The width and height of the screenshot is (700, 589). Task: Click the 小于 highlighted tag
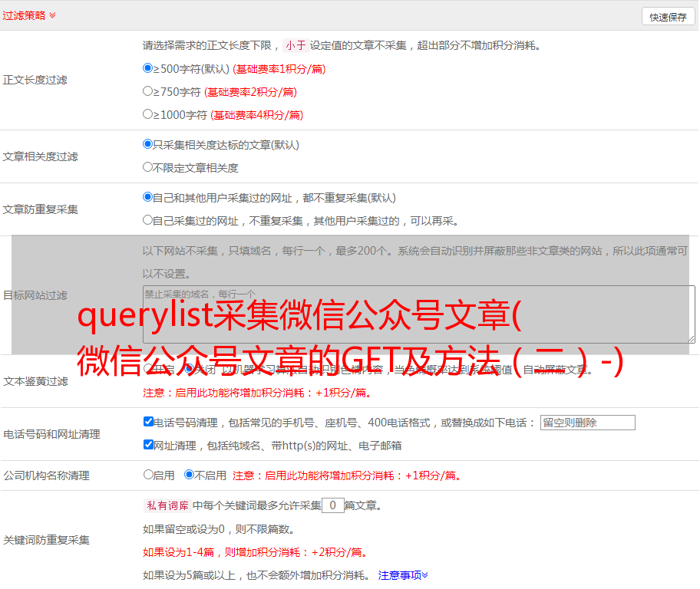296,45
